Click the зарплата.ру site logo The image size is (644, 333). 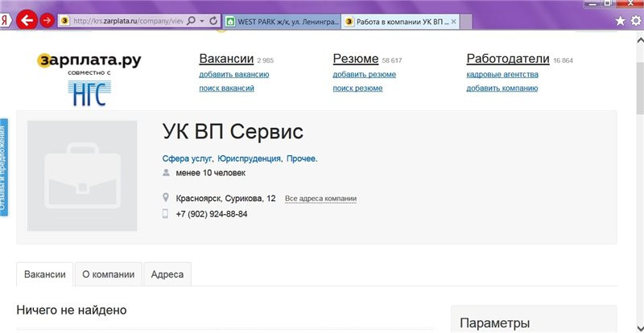89,61
